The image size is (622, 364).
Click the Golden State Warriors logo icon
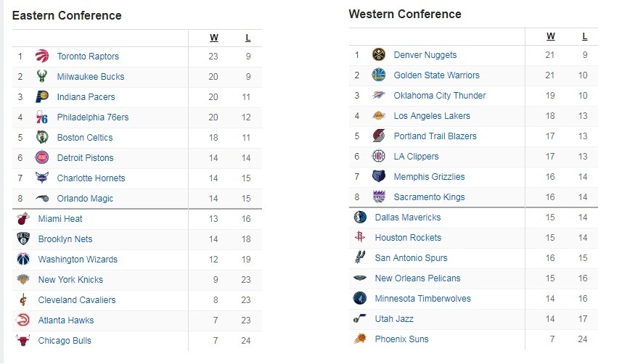click(378, 75)
